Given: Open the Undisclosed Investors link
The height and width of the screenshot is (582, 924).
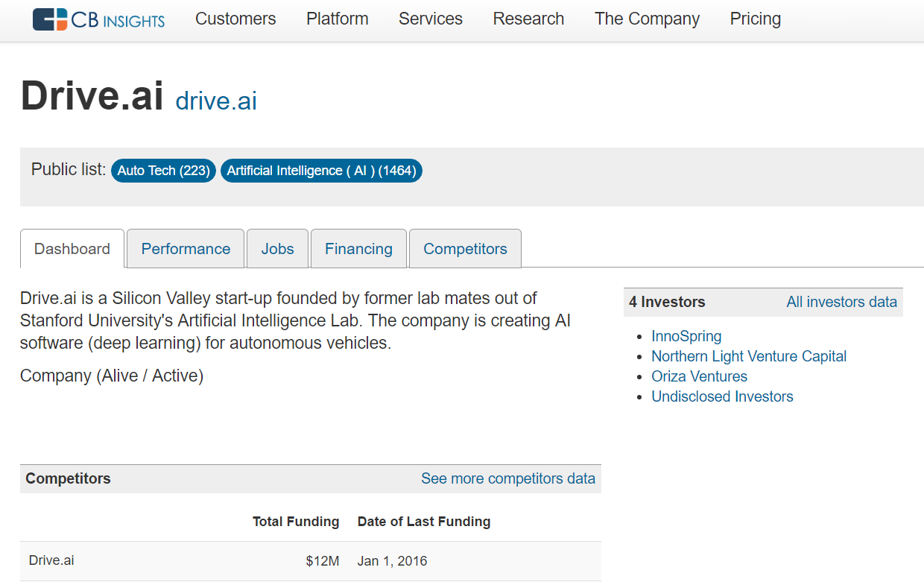Looking at the screenshot, I should tap(722, 396).
